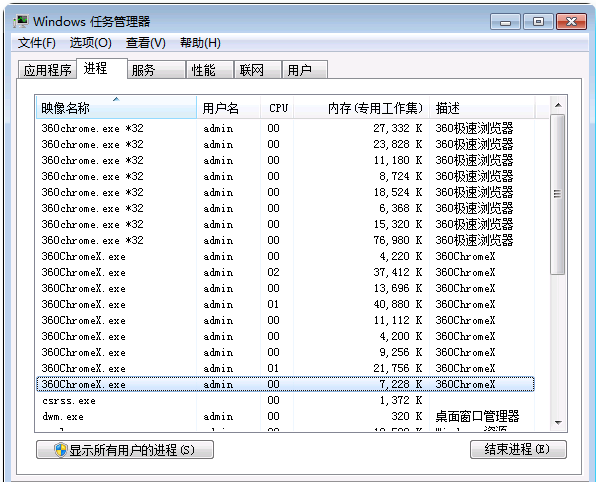Select 360chrome.exe *32 row with 27,332 K
596x482 pixels.
tap(285, 128)
